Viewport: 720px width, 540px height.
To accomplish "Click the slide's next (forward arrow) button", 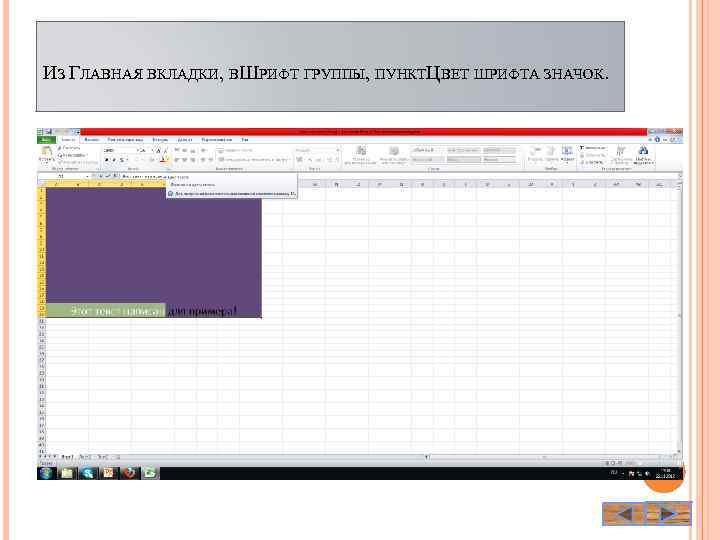I will click(x=669, y=513).
